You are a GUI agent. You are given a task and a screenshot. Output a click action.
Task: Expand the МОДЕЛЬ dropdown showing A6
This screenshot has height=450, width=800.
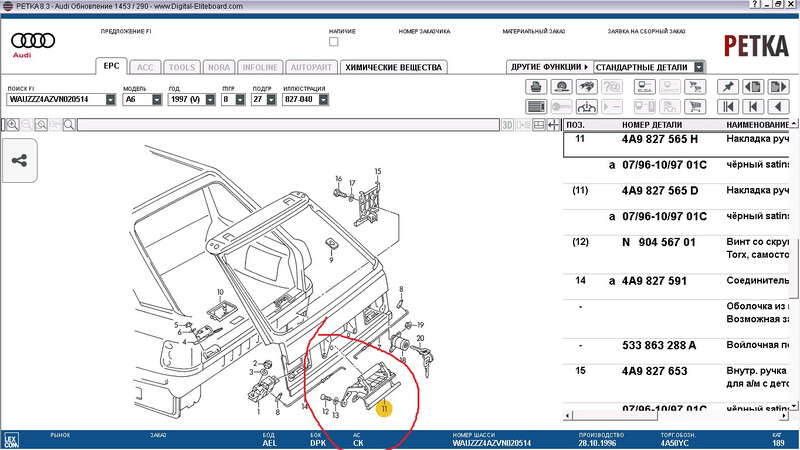click(x=157, y=99)
